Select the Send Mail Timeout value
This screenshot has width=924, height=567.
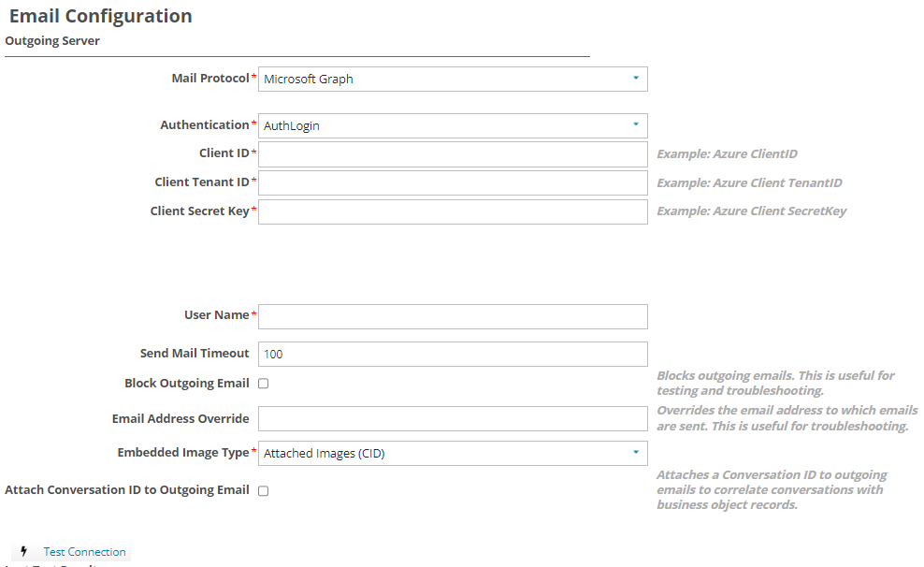(x=453, y=354)
